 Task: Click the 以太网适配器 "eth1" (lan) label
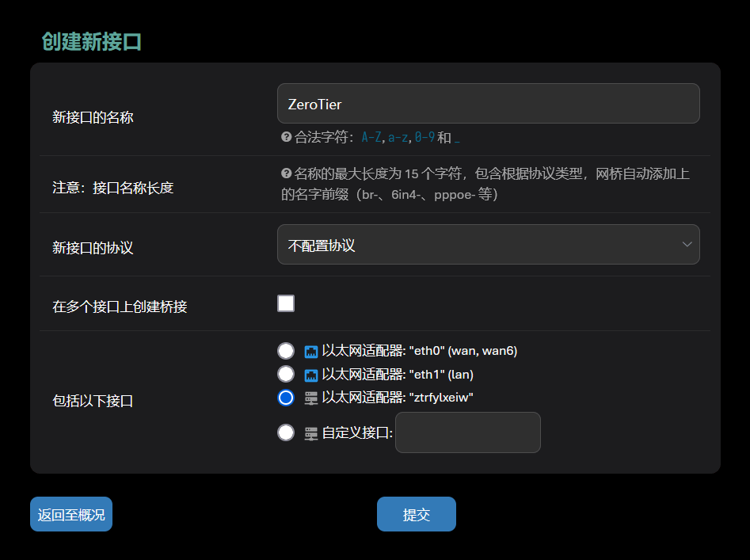pos(397,374)
